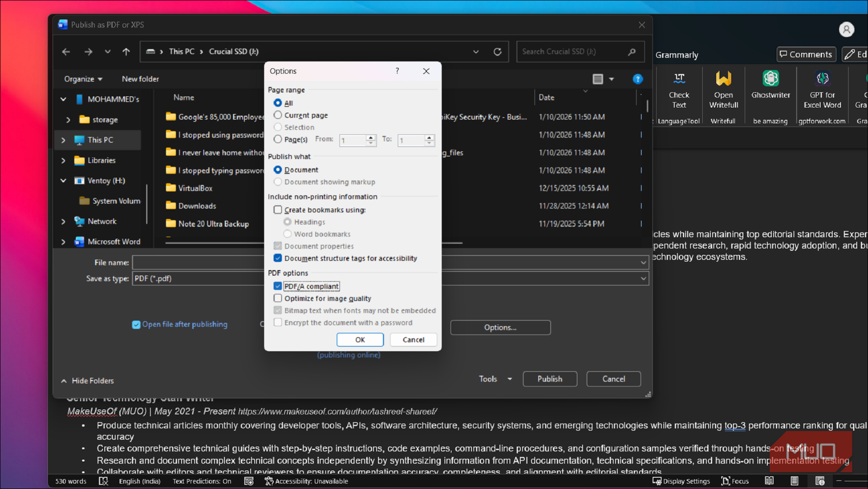
Task: Click the Options... button
Action: (500, 328)
